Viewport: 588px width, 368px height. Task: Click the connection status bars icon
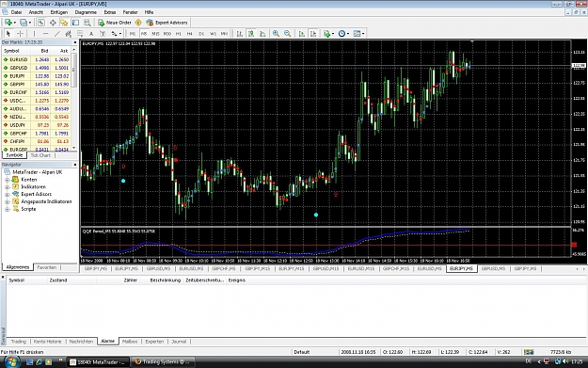click(x=529, y=352)
